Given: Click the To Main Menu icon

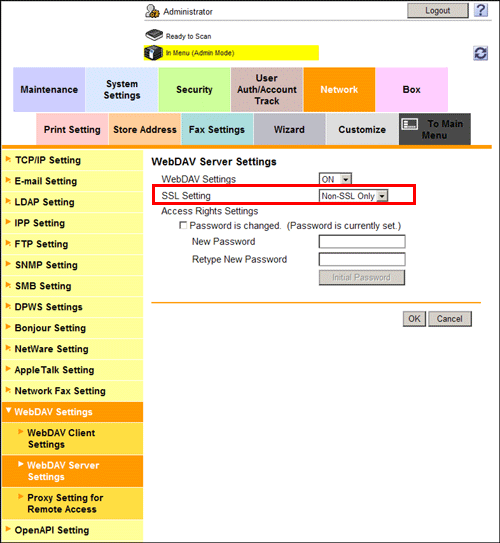Looking at the screenshot, I should 410,124.
